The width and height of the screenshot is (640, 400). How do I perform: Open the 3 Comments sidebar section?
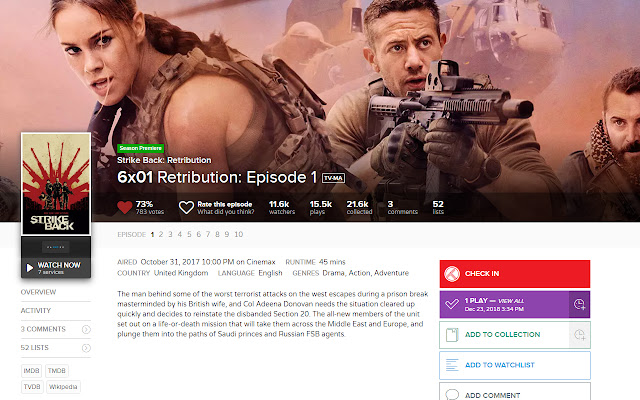43,329
